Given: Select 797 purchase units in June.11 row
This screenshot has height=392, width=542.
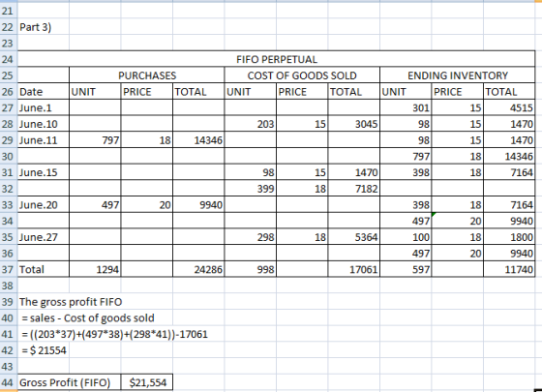Looking at the screenshot, I should [x=95, y=140].
